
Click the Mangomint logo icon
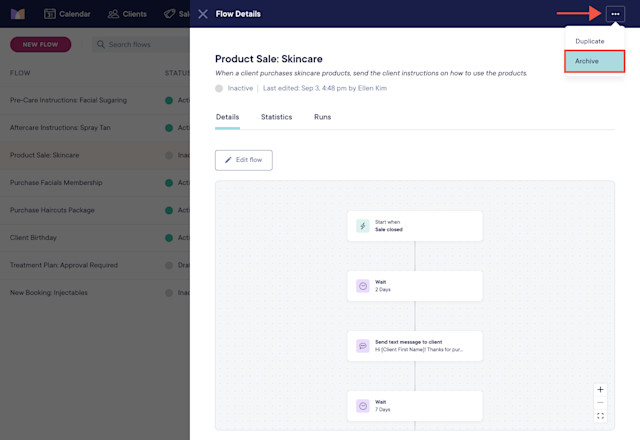click(18, 14)
